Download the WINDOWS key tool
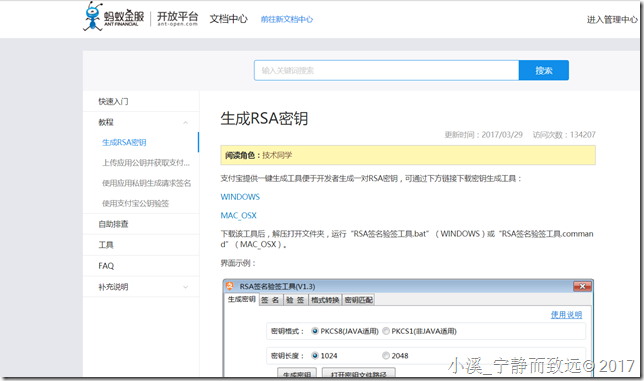 [240, 197]
